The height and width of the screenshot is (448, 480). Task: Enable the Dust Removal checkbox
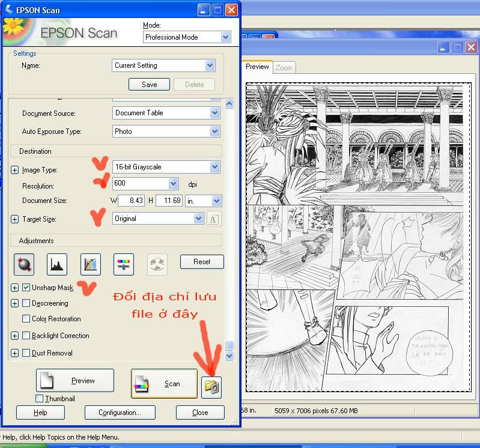point(26,353)
